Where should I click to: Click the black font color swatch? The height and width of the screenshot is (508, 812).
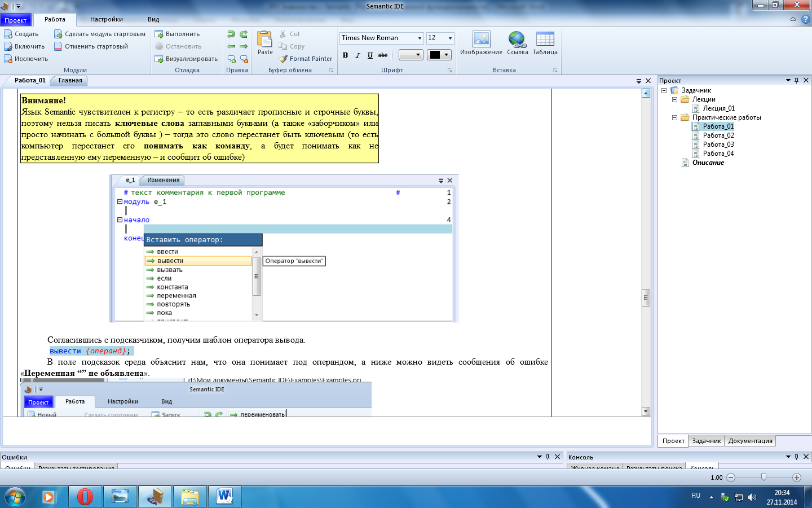tap(435, 55)
